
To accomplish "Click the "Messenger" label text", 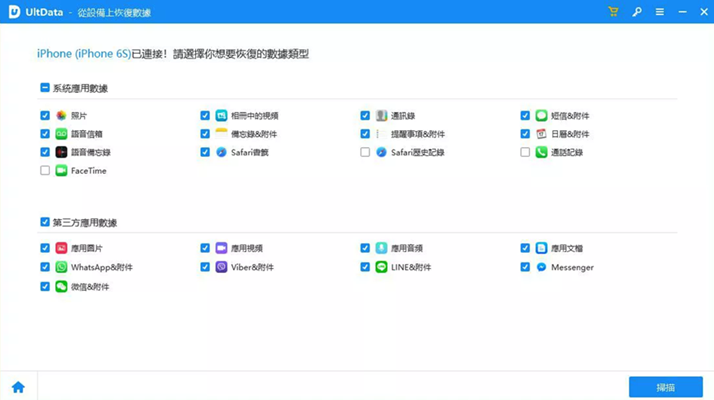I will point(572,267).
